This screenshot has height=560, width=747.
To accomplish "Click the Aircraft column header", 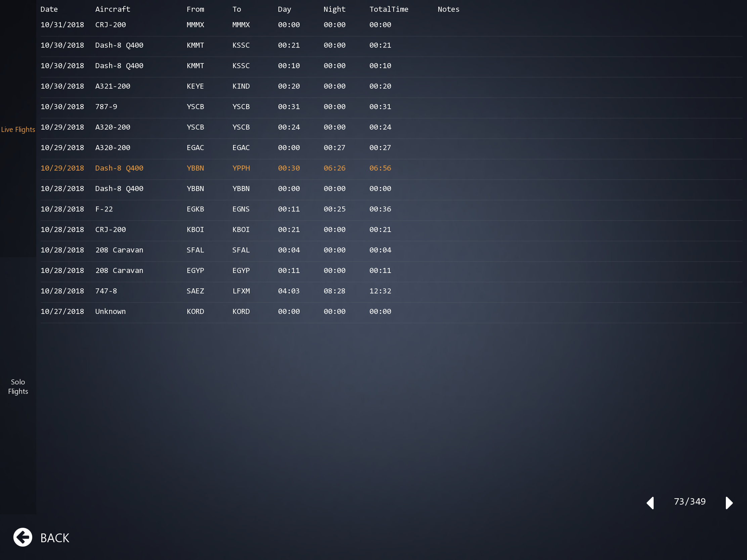I will click(x=113, y=9).
